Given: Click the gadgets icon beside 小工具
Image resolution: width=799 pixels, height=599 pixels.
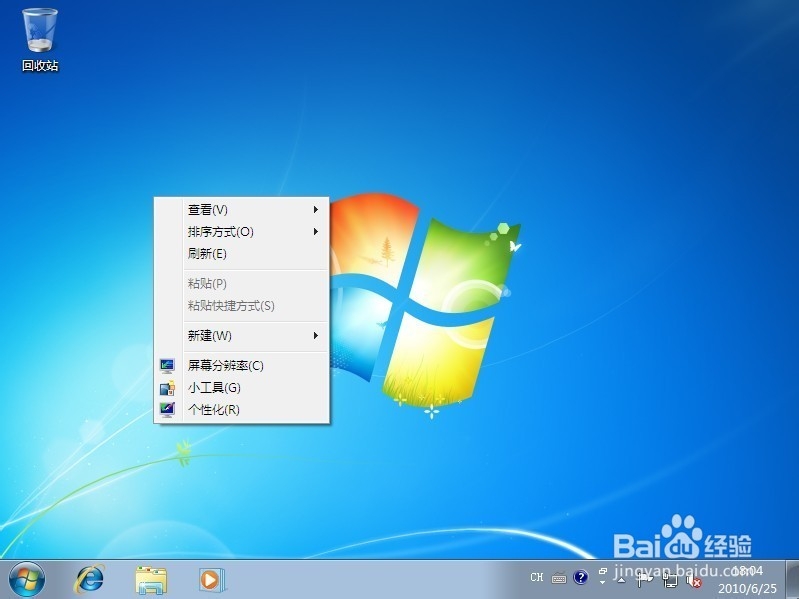Looking at the screenshot, I should (x=167, y=388).
